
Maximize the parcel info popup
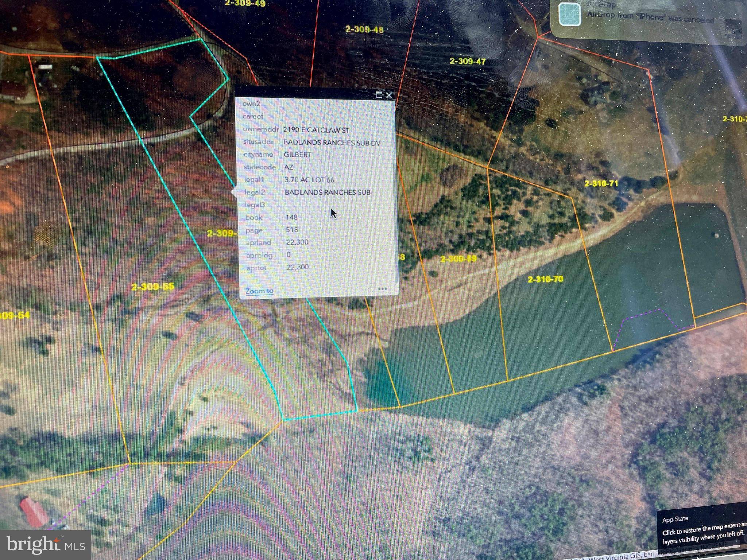(379, 95)
